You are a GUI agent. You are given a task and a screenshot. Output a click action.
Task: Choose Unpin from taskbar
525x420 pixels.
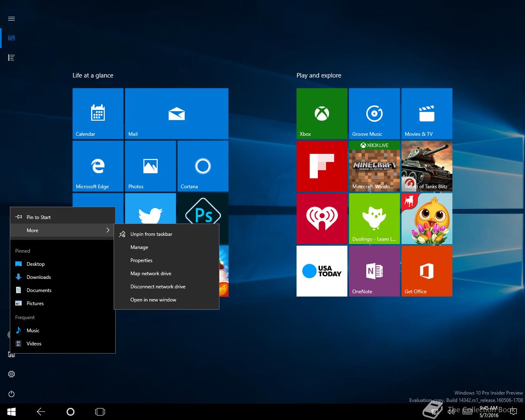tap(167, 234)
